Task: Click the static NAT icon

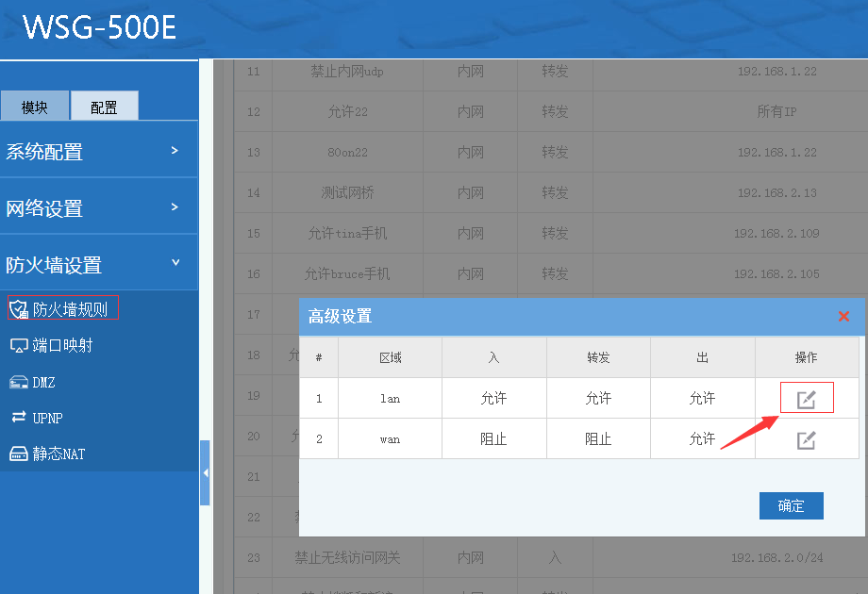Action: 18,454
